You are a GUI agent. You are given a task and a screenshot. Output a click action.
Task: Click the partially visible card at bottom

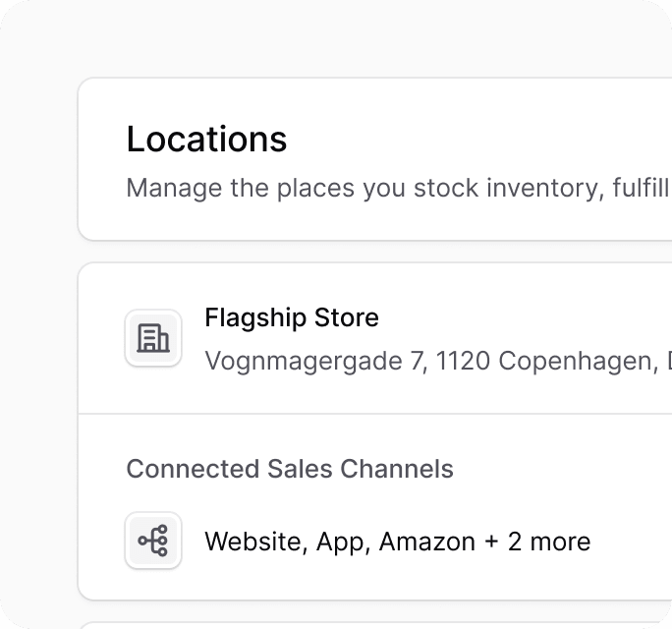point(373,625)
